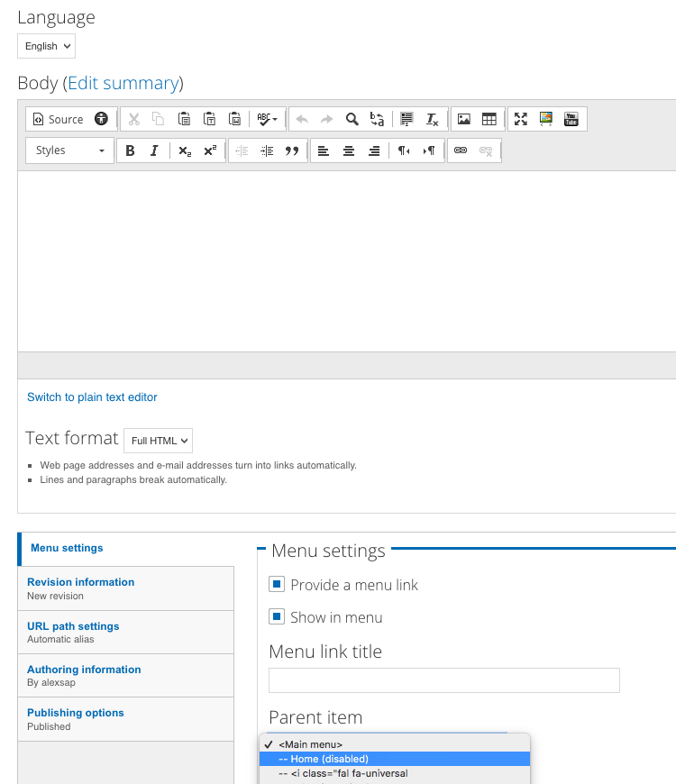Screen dimensions: 676x784
Task: Open Edit summary for the Body field
Action: [123, 82]
